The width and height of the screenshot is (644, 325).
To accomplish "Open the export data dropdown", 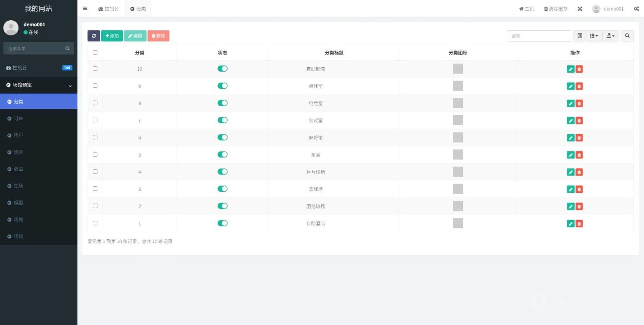I will point(610,36).
